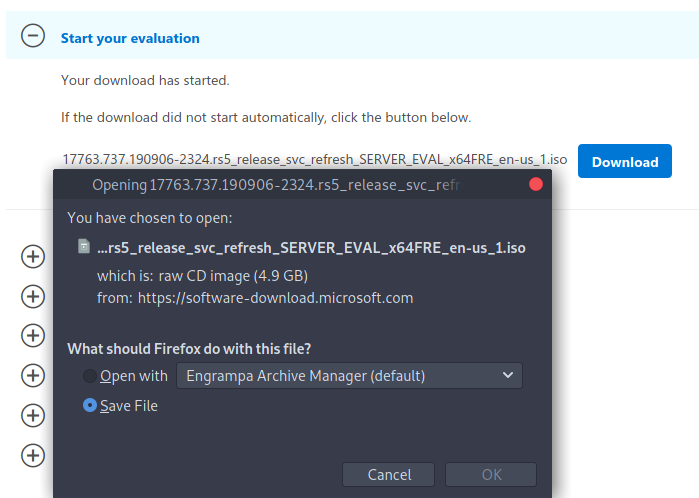699x498 pixels.
Task: Click the ISO file type icon
Action: [x=84, y=246]
